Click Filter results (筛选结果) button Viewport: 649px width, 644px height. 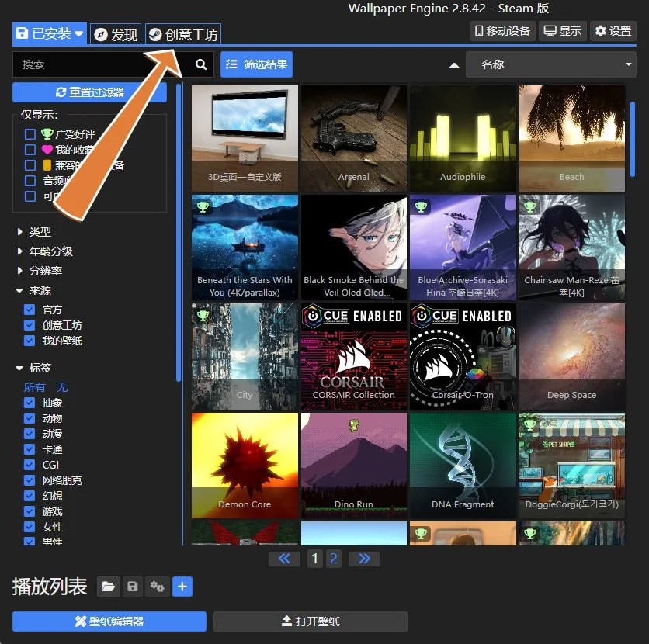pos(257,64)
